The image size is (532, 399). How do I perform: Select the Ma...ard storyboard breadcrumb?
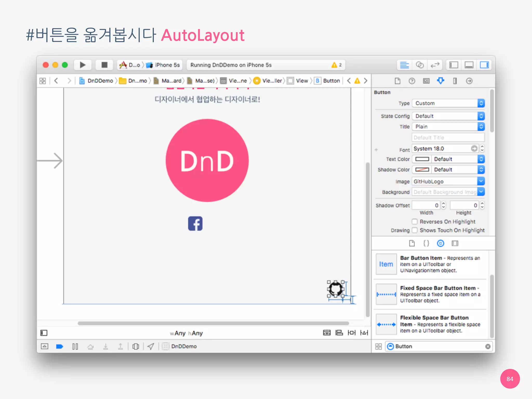pos(168,81)
